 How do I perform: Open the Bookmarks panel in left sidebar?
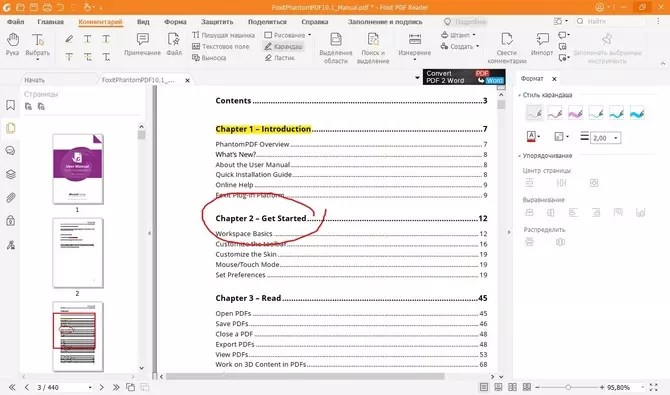tap(11, 105)
